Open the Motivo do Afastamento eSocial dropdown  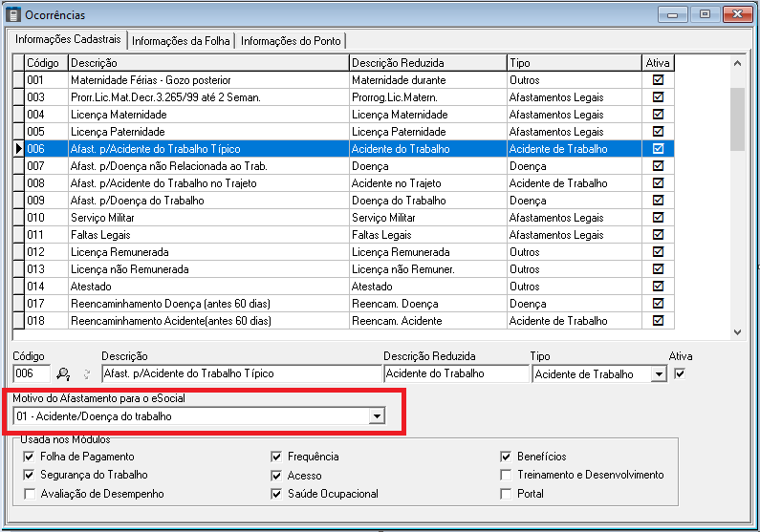377,416
